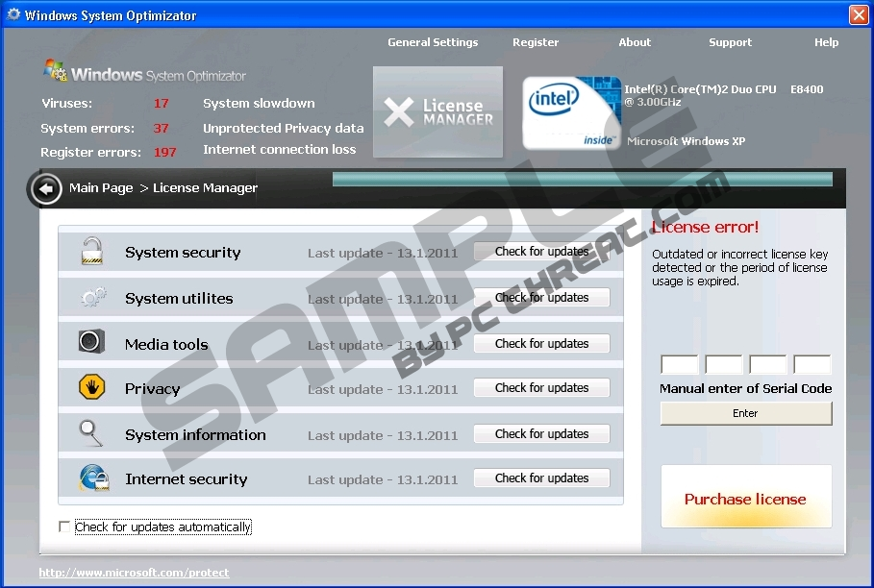Open the microsoft.com/protect link
The width and height of the screenshot is (874, 588).
[x=134, y=573]
